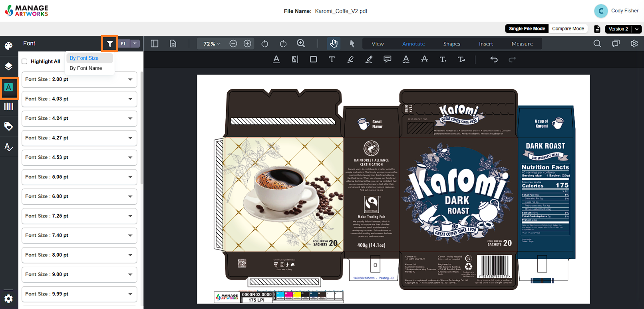
Task: Select the strikeout text tool
Action: pos(424,59)
